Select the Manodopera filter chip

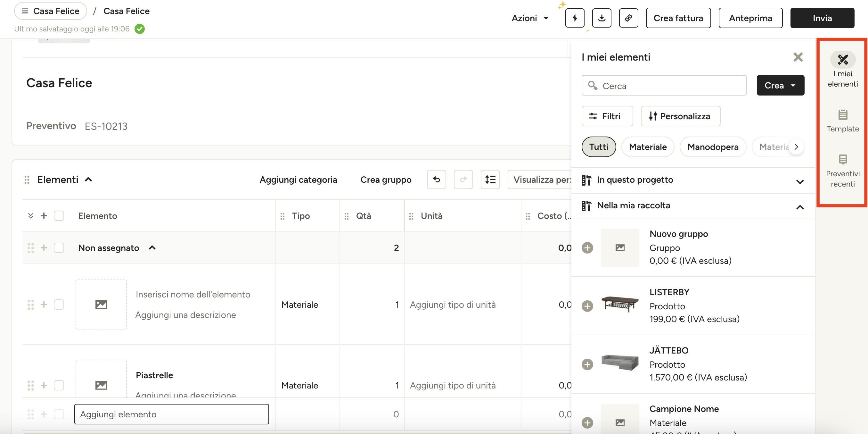coord(713,147)
